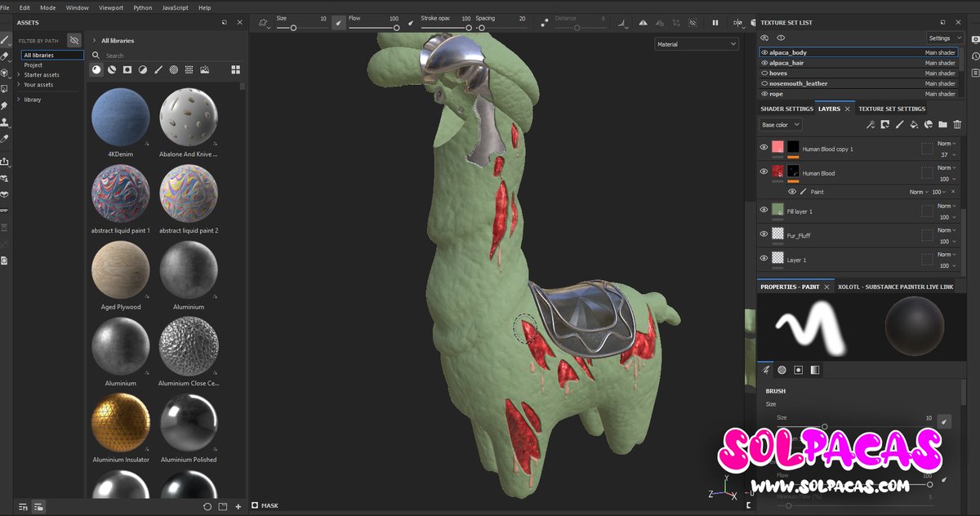The image size is (980, 516).
Task: Toggle symmetry icon in top toolbar
Action: [643, 23]
